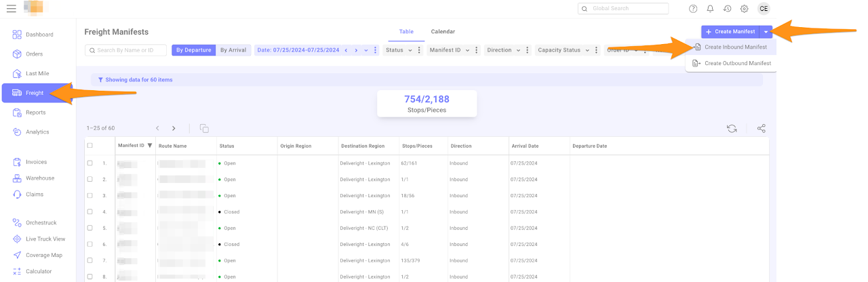Check the checkbox for row 6
Image resolution: width=868 pixels, height=282 pixels.
pyautogui.click(x=90, y=245)
